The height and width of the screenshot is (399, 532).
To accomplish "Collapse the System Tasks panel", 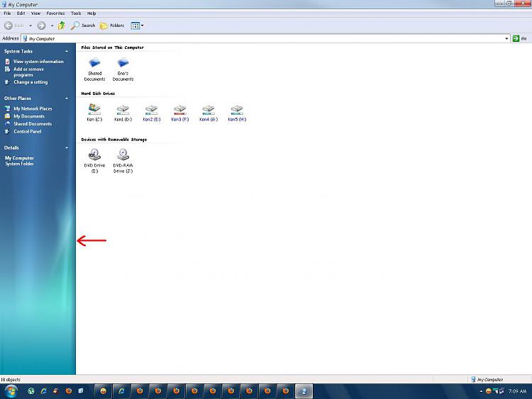I will point(67,51).
